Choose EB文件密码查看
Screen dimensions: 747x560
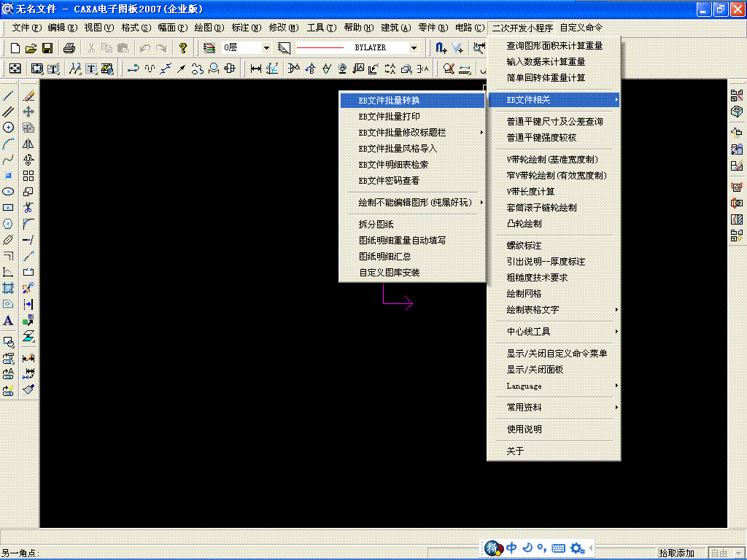(413, 181)
